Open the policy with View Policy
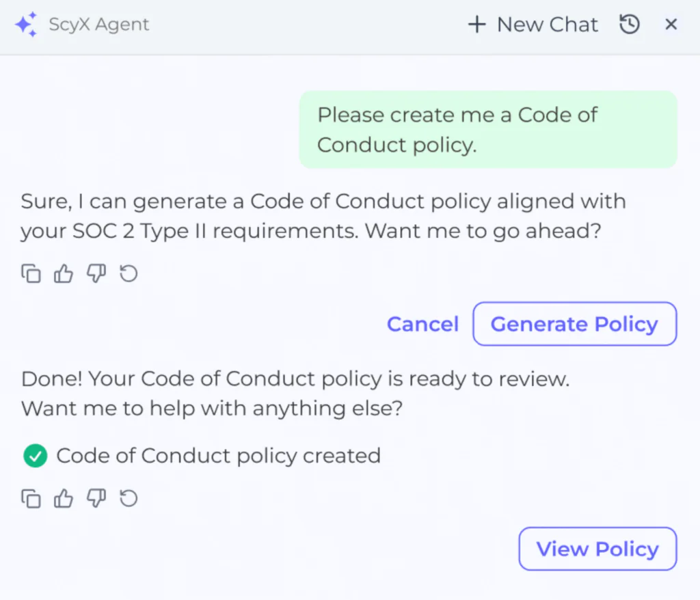This screenshot has width=700, height=600. coord(597,549)
